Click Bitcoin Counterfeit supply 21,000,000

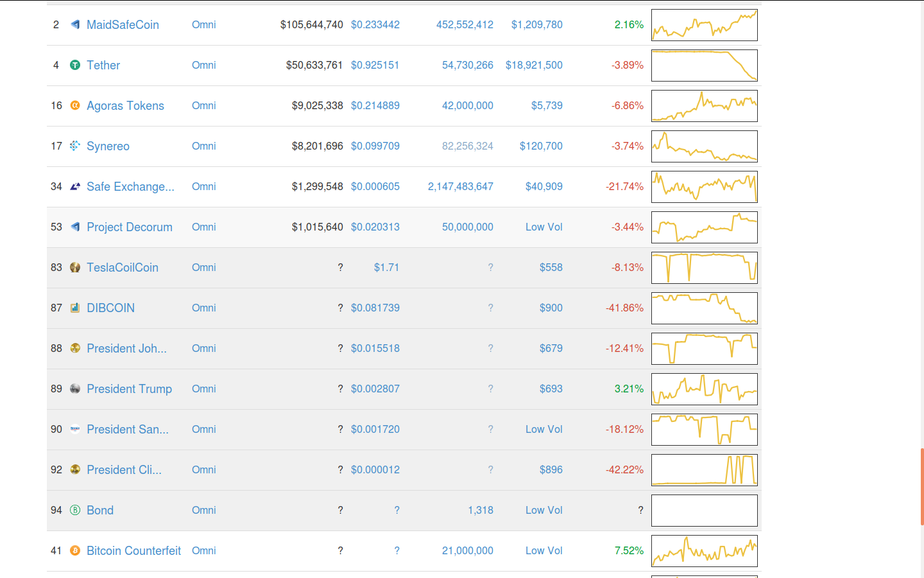(x=468, y=550)
